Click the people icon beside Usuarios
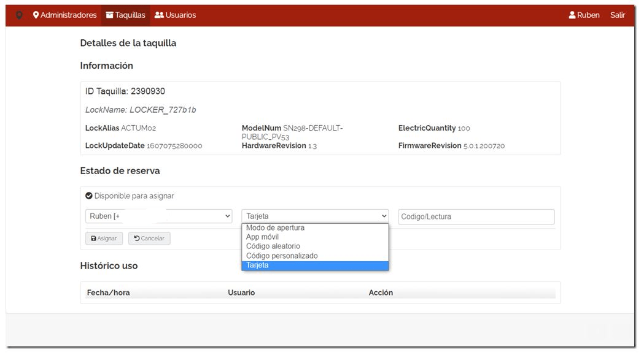Image resolution: width=644 pixels, height=355 pixels. [159, 15]
